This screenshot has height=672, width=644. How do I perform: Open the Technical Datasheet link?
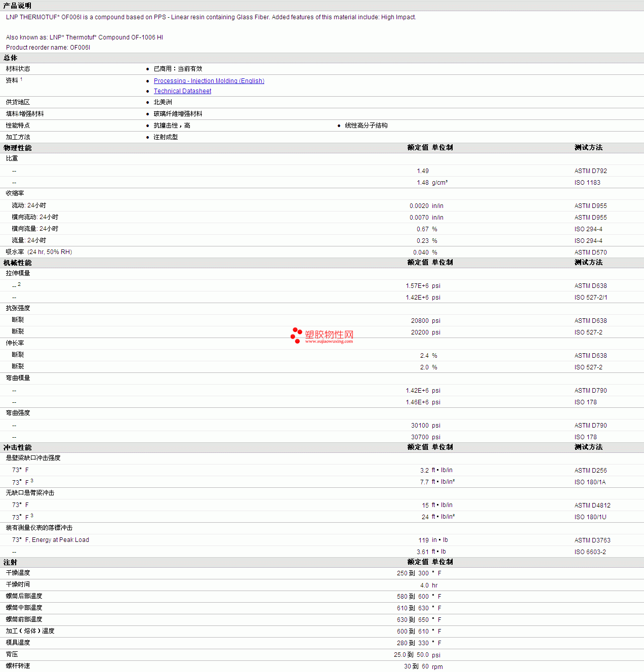point(182,91)
